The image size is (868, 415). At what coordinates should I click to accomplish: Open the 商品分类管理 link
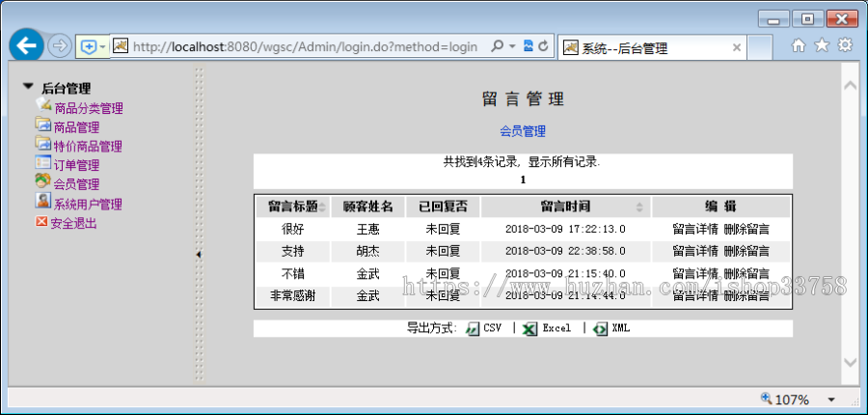(89, 109)
